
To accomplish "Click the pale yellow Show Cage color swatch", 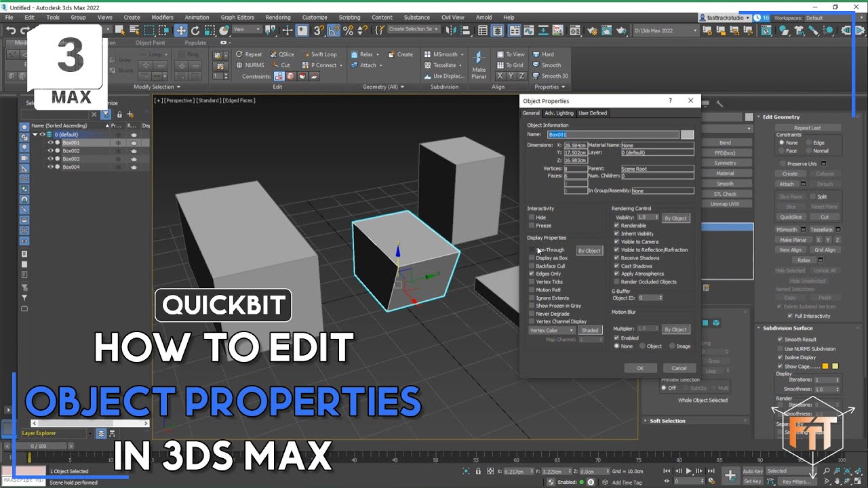I will tap(835, 366).
